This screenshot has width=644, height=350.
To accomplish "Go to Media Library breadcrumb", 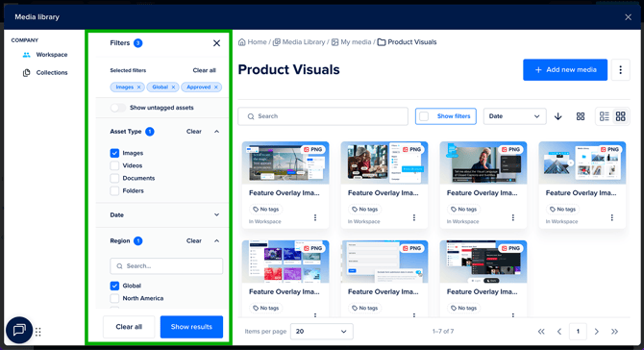I will (299, 42).
